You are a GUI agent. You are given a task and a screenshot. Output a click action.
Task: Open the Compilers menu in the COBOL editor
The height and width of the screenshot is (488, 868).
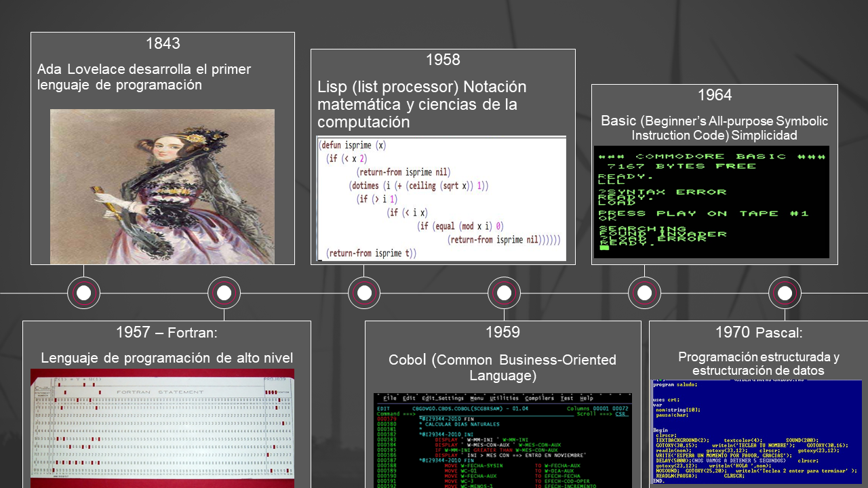pos(540,399)
